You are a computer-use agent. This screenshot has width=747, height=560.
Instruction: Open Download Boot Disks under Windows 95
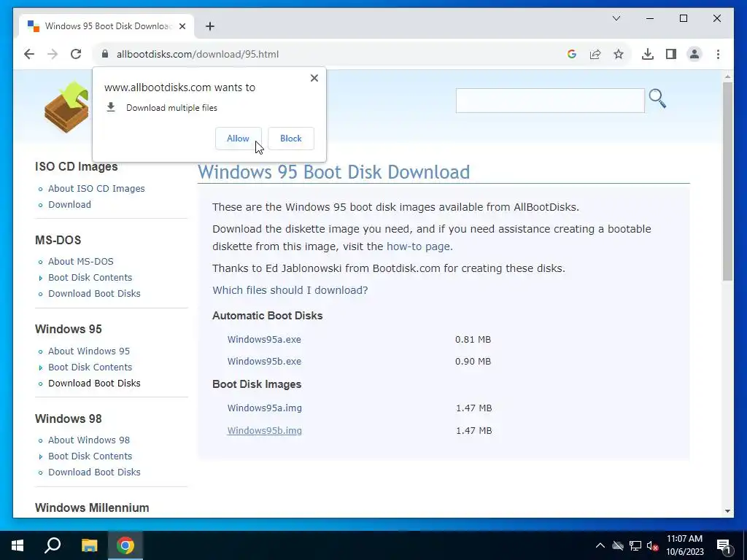click(x=94, y=384)
